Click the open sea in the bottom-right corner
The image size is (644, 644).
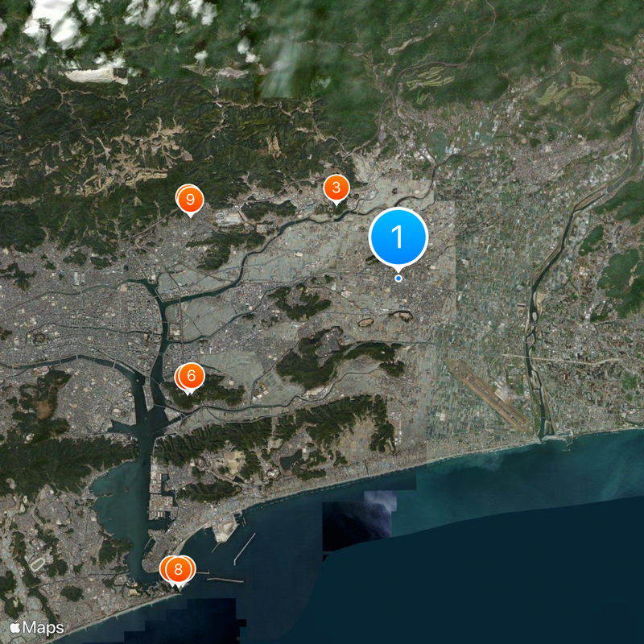[x=563, y=580]
